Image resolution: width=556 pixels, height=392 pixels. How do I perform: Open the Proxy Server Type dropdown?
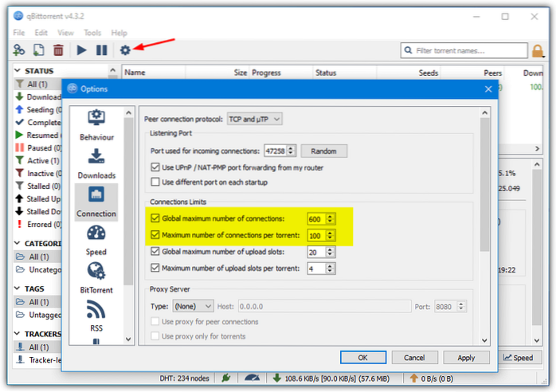tap(194, 306)
